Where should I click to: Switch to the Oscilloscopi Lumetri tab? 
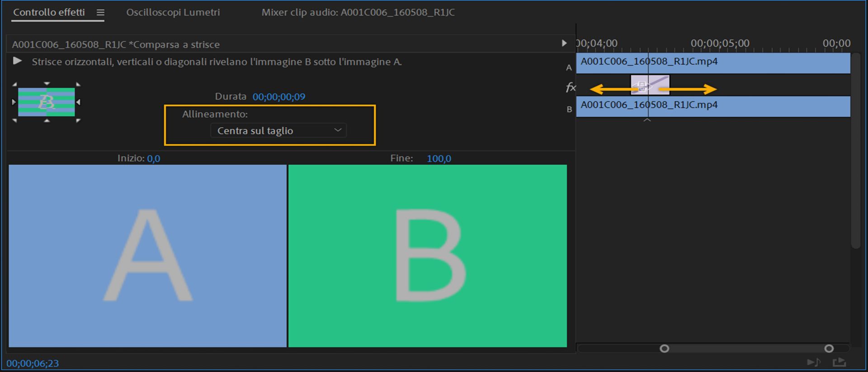pyautogui.click(x=173, y=13)
